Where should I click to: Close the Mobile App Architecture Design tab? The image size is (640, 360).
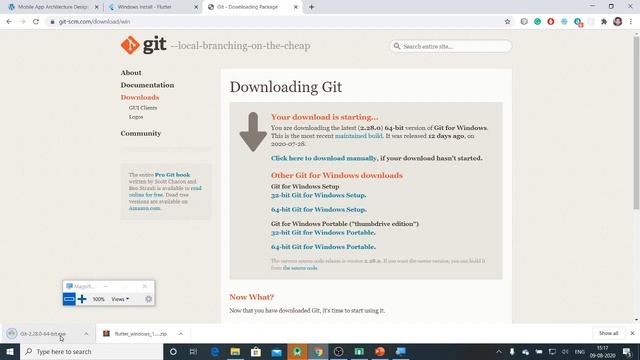coord(96,7)
